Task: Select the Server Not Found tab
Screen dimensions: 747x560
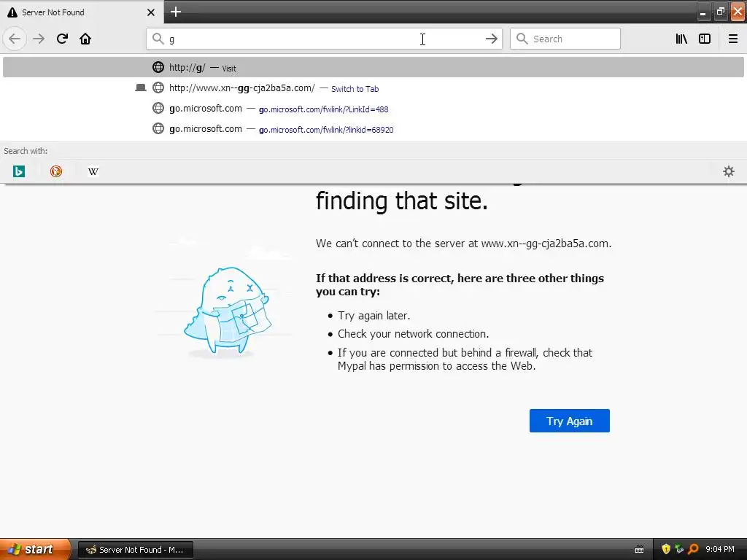Action: [82, 12]
